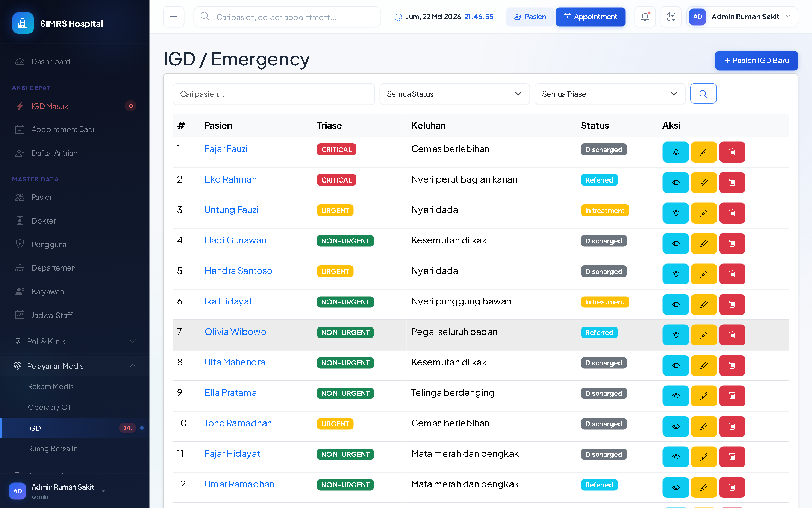812x508 pixels.
Task: Delete Hadi Gunawan's record
Action: [x=732, y=243]
